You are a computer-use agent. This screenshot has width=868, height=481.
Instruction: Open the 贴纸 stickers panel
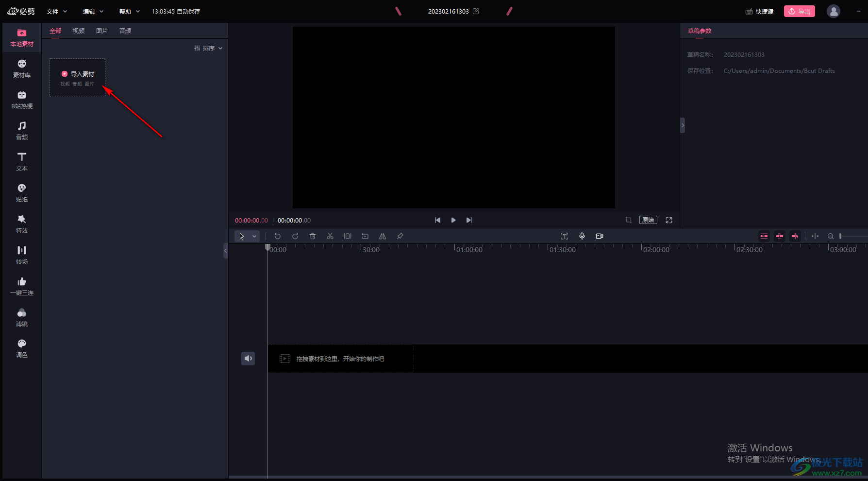pos(22,193)
